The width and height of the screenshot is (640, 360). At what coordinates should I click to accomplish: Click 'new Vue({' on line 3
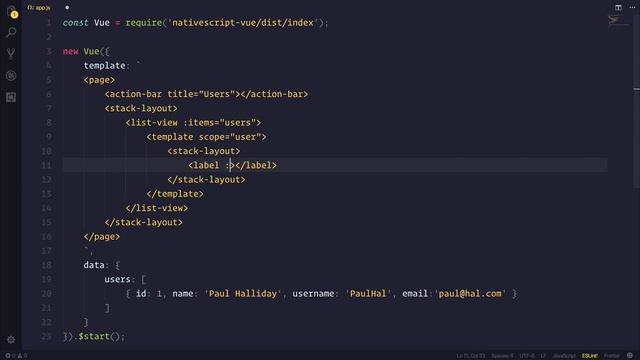[86, 51]
